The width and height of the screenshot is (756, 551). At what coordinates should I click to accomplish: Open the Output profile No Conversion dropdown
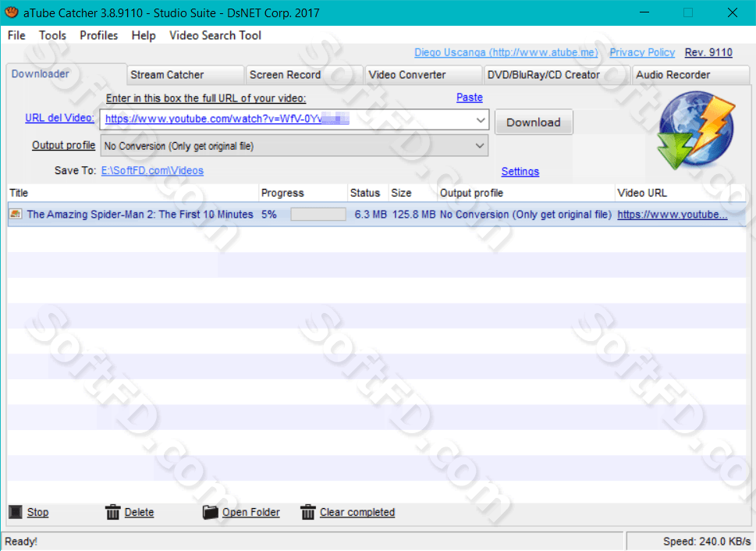294,146
